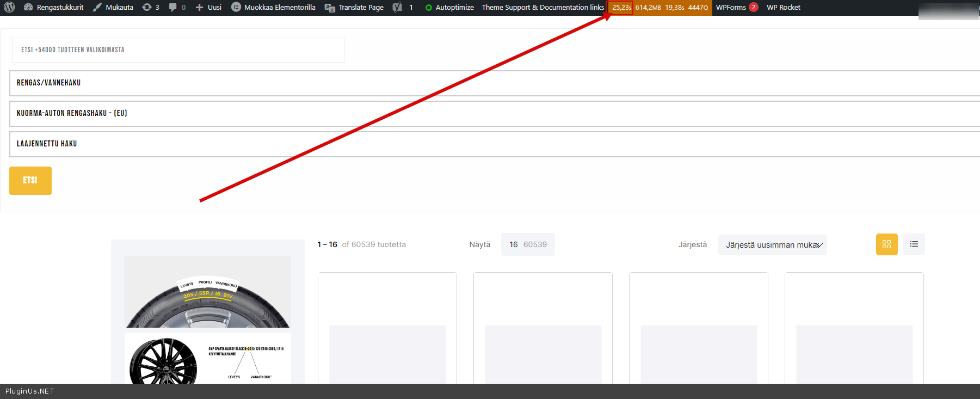This screenshot has width=980, height=399.
Task: Open Query Monitor 25,23s timing panel
Action: [621, 8]
